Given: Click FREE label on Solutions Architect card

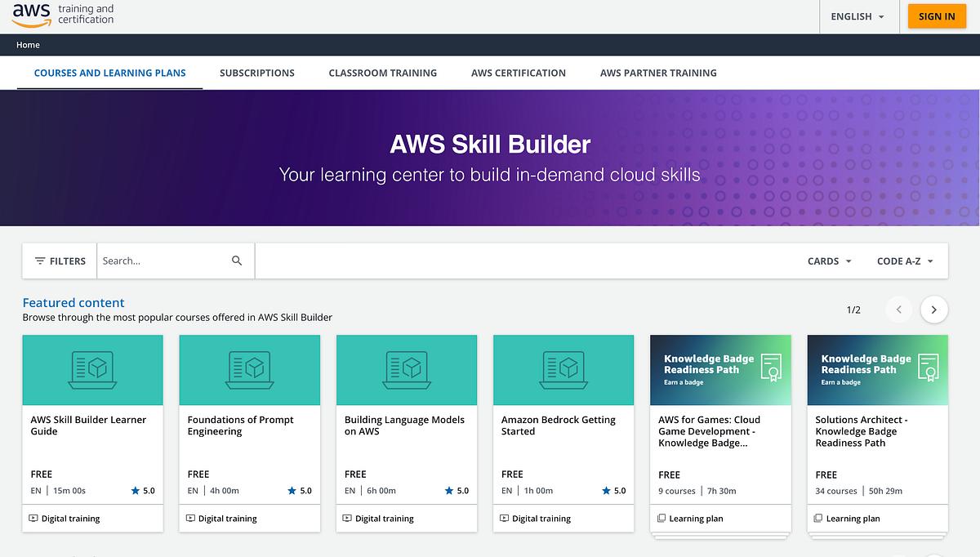Looking at the screenshot, I should coord(826,475).
